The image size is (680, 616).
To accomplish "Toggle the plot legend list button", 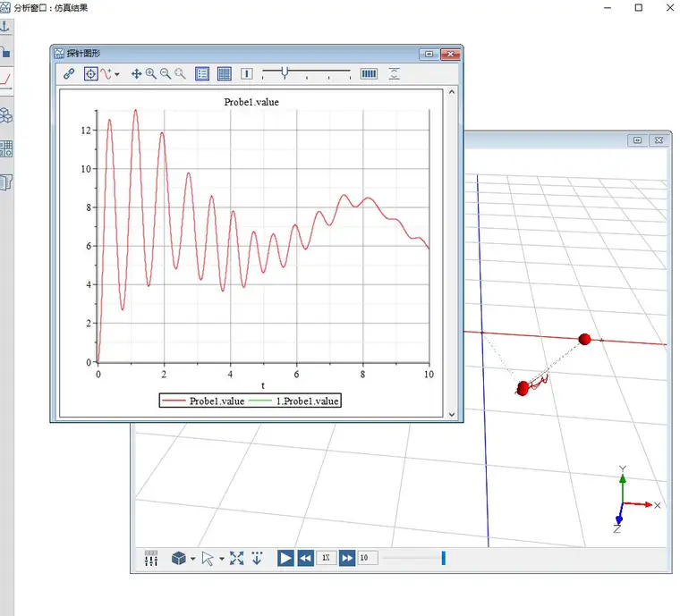I will click(x=202, y=73).
